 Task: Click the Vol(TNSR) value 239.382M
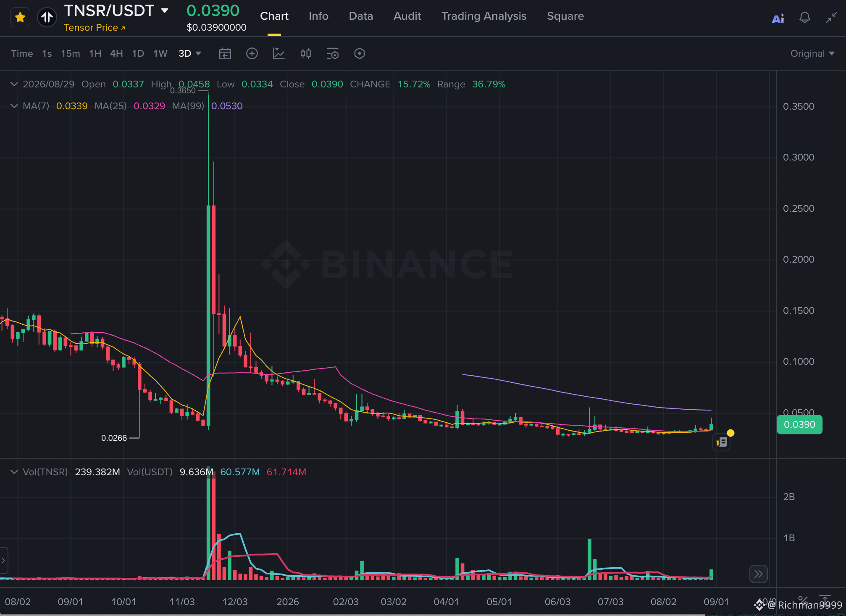(97, 472)
